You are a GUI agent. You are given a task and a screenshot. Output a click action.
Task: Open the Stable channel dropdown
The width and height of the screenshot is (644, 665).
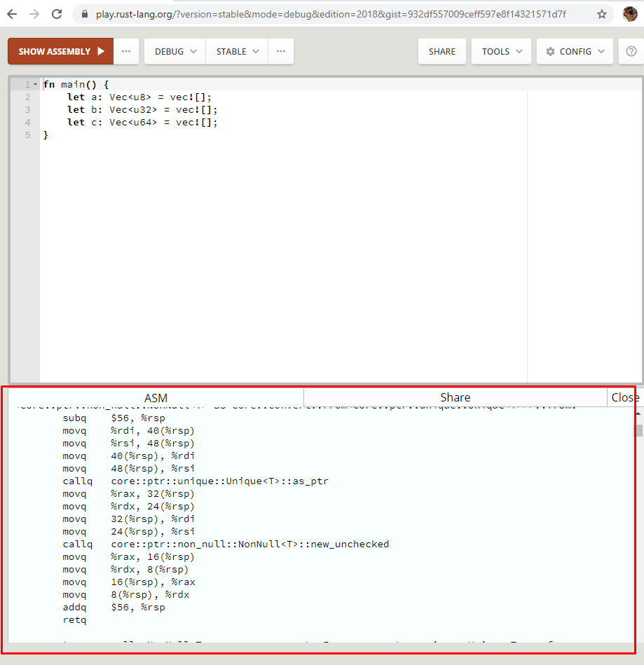[x=237, y=51]
